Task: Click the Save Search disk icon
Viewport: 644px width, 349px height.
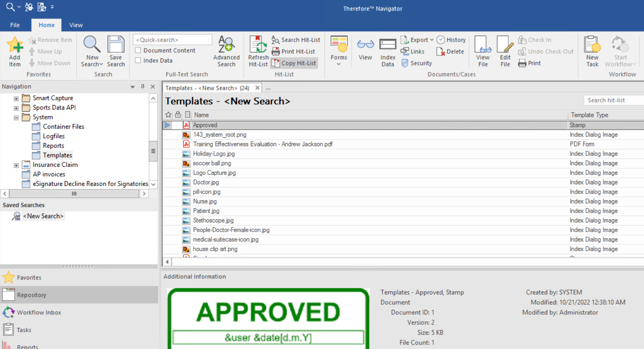Action: pos(116,45)
